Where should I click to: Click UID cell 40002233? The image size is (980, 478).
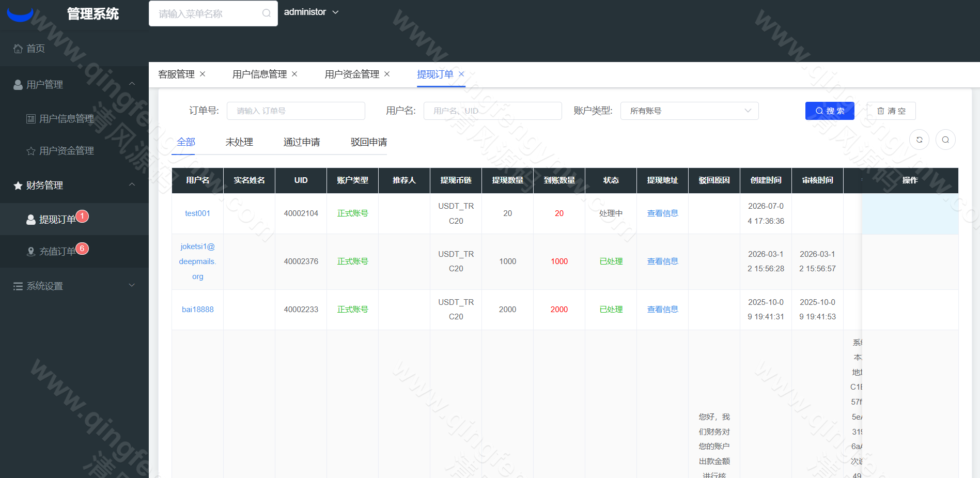tap(301, 310)
